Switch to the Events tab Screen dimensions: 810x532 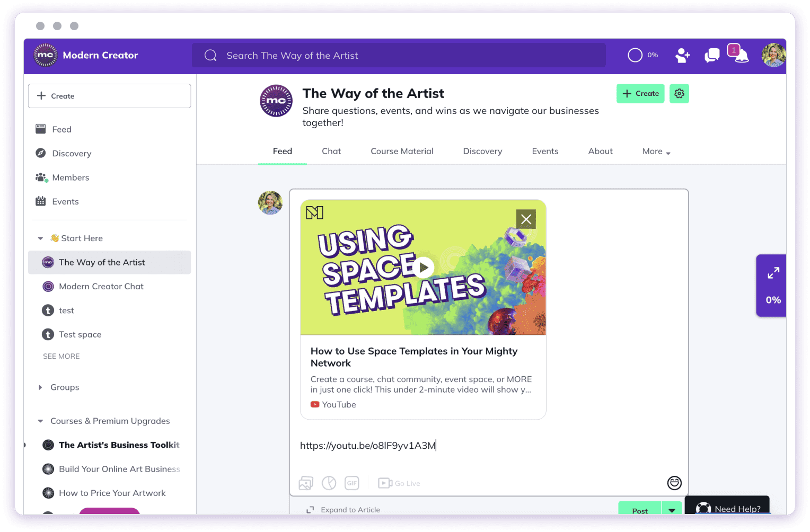click(x=545, y=152)
